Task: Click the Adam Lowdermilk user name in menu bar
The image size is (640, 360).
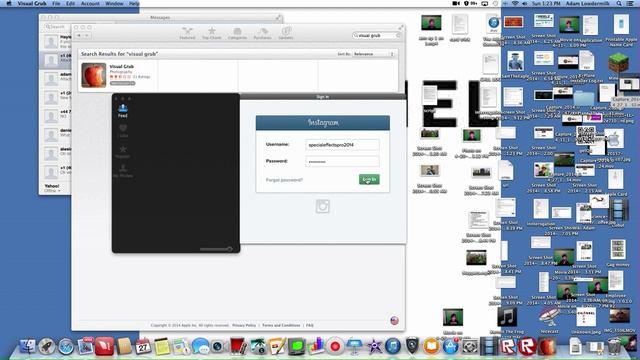Action: (587, 3)
